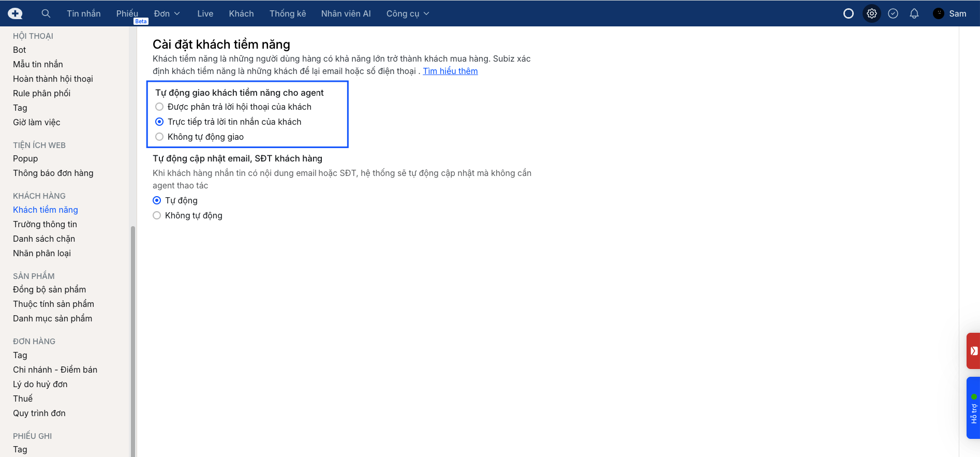Image resolution: width=980 pixels, height=457 pixels.
Task: Click the Subiz logo icon
Action: pos(15,13)
